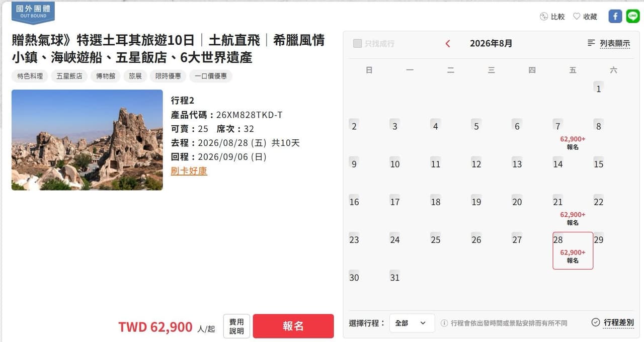Open 行程差別 itinerary differences
The width and height of the screenshot is (644, 342).
[x=612, y=322]
